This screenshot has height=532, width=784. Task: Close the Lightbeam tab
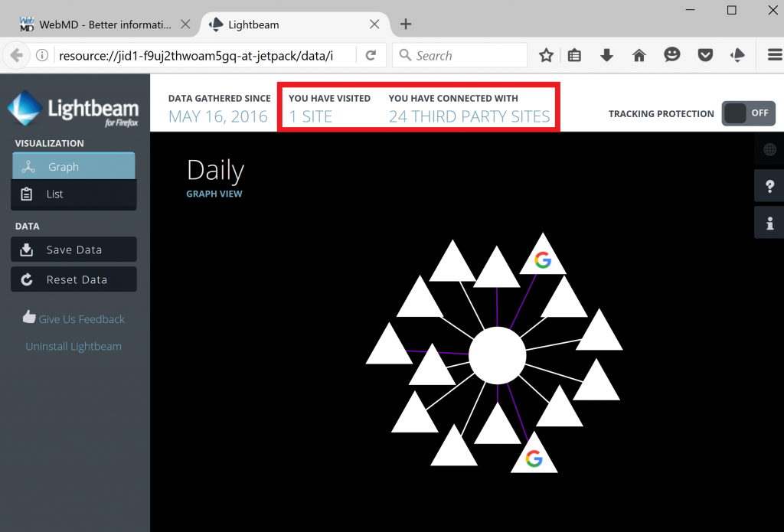click(x=374, y=24)
